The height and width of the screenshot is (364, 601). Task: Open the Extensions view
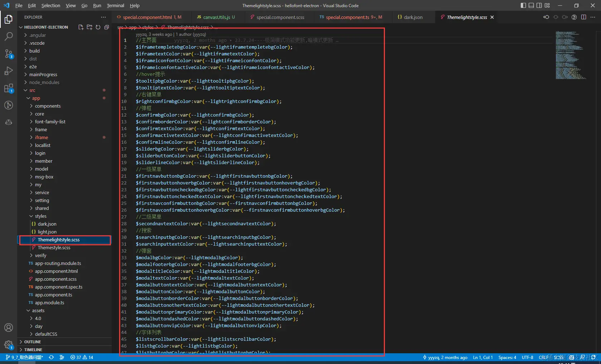tap(9, 88)
